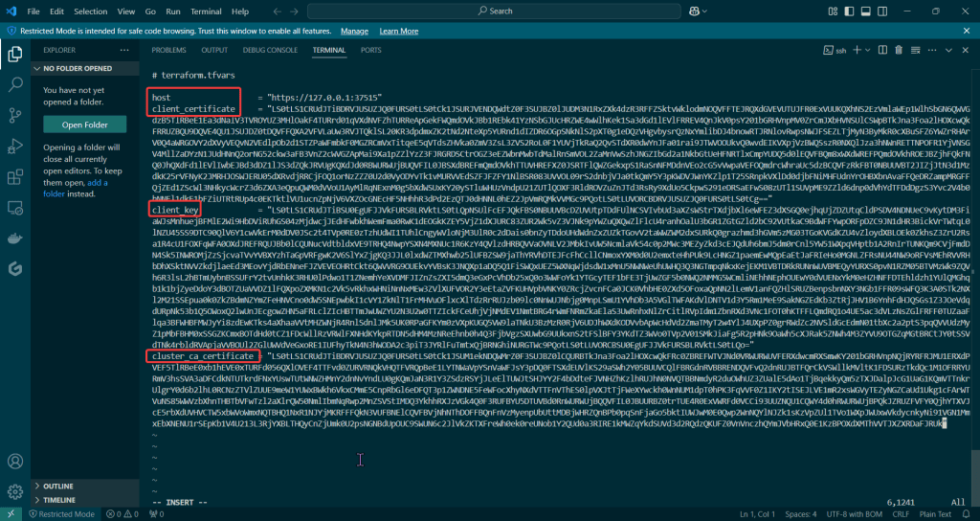This screenshot has width=980, height=521.
Task: Click the Manage link in banner
Action: (354, 31)
